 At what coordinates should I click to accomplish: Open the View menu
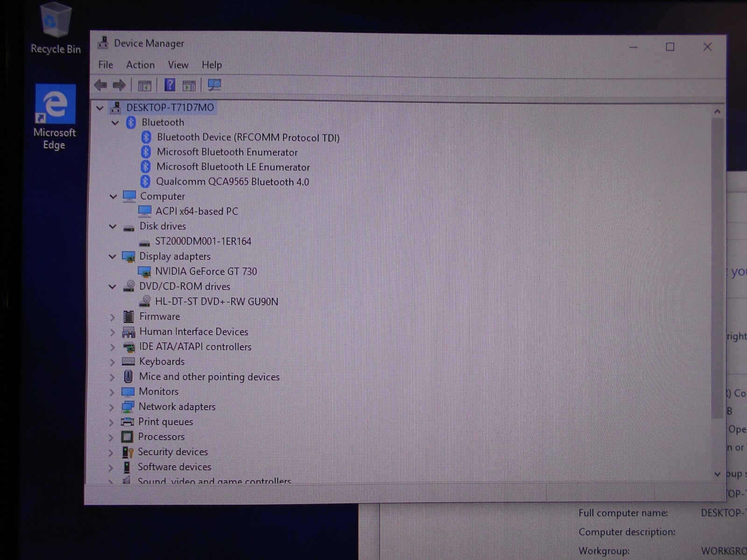pyautogui.click(x=178, y=65)
